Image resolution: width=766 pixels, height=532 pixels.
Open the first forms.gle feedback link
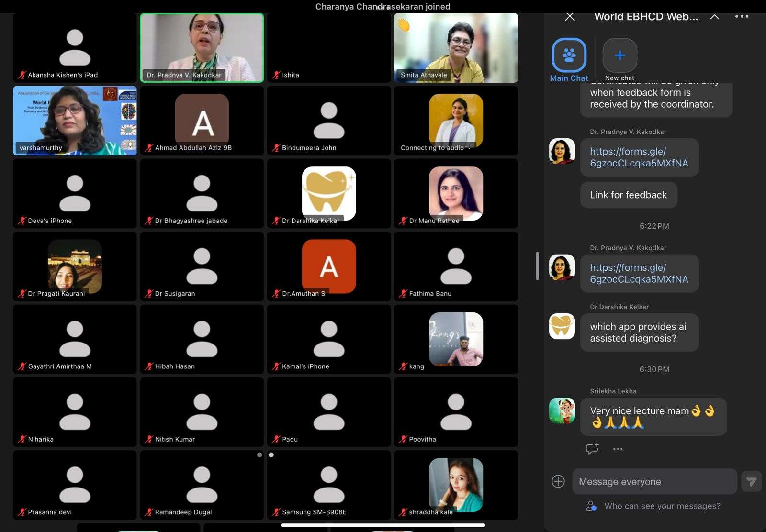(x=638, y=157)
